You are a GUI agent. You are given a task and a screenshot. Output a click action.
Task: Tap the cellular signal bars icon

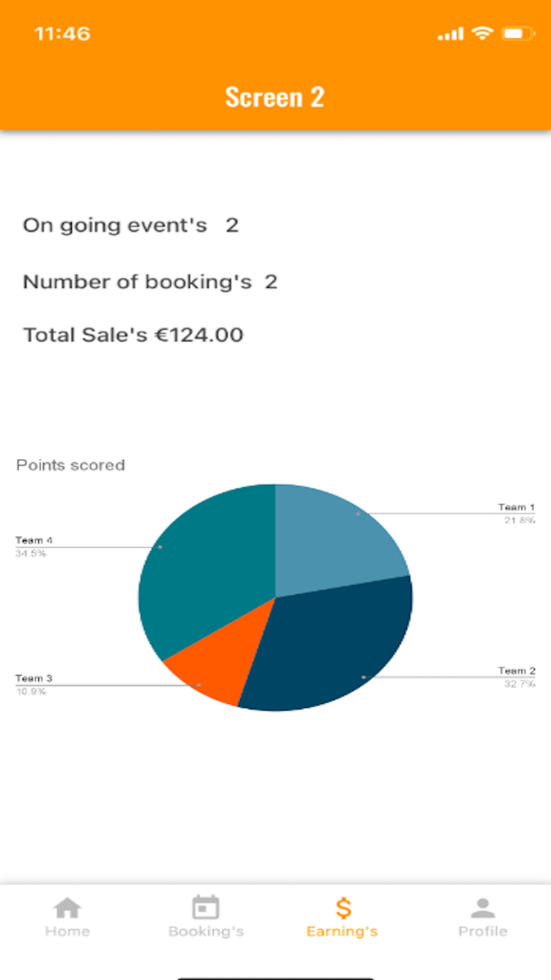(x=450, y=35)
